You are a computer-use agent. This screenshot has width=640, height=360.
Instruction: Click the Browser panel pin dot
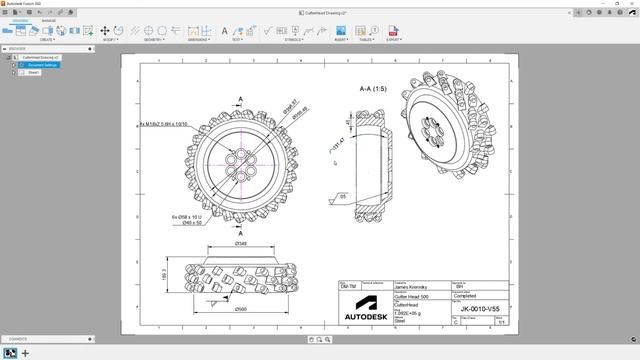click(x=90, y=49)
